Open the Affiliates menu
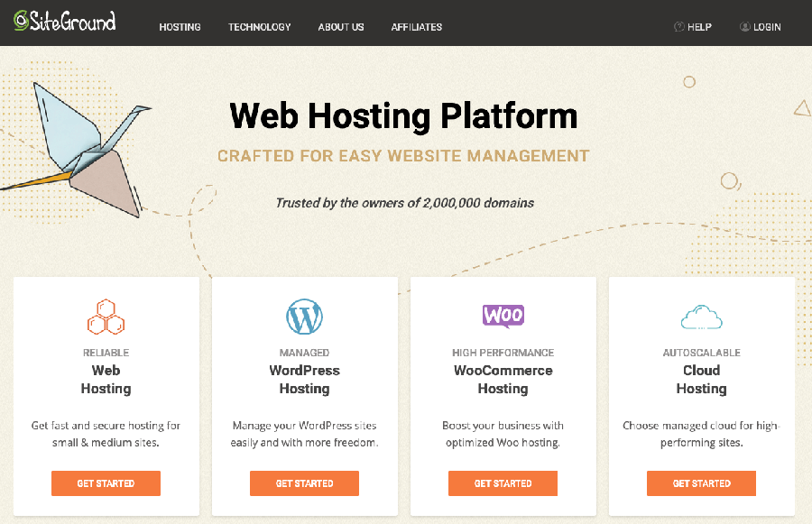812x524 pixels. pos(416,27)
